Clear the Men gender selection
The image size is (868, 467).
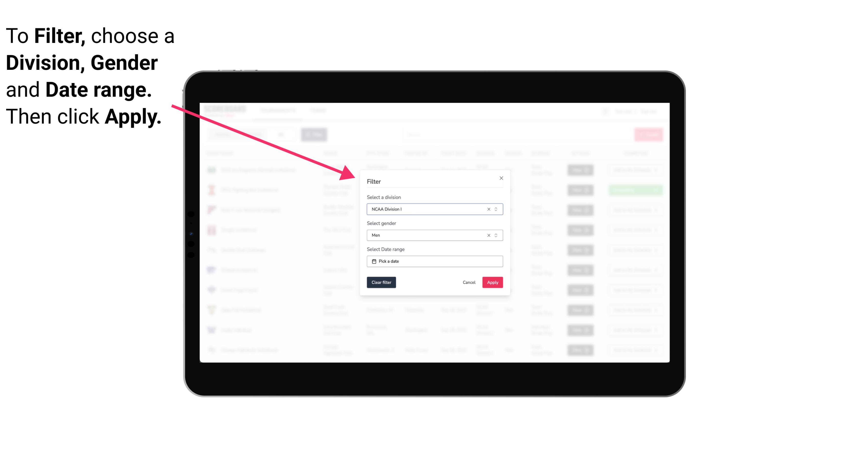tap(488, 235)
